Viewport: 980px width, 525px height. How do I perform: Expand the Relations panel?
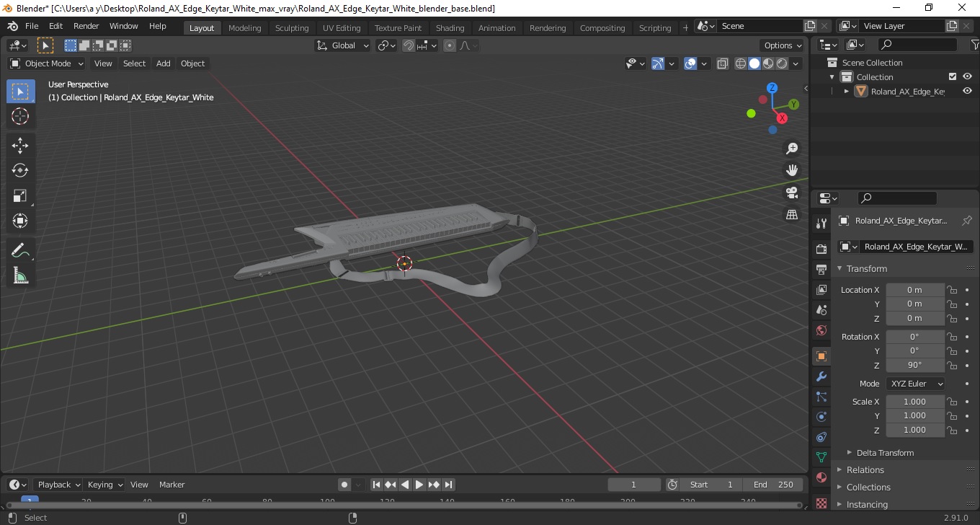click(x=865, y=470)
